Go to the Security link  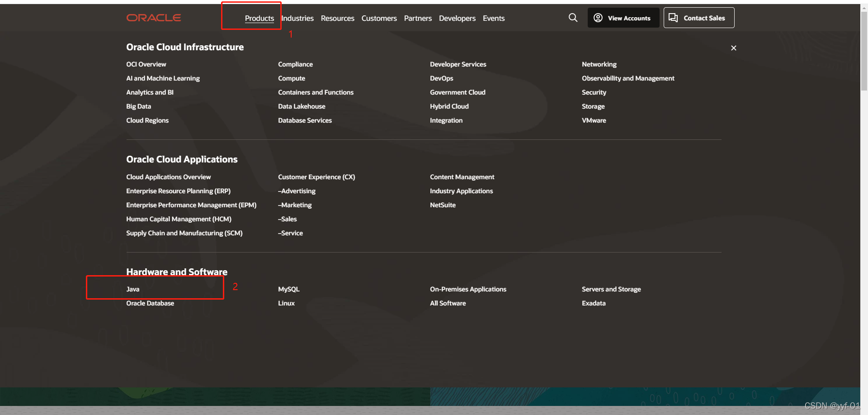(594, 92)
